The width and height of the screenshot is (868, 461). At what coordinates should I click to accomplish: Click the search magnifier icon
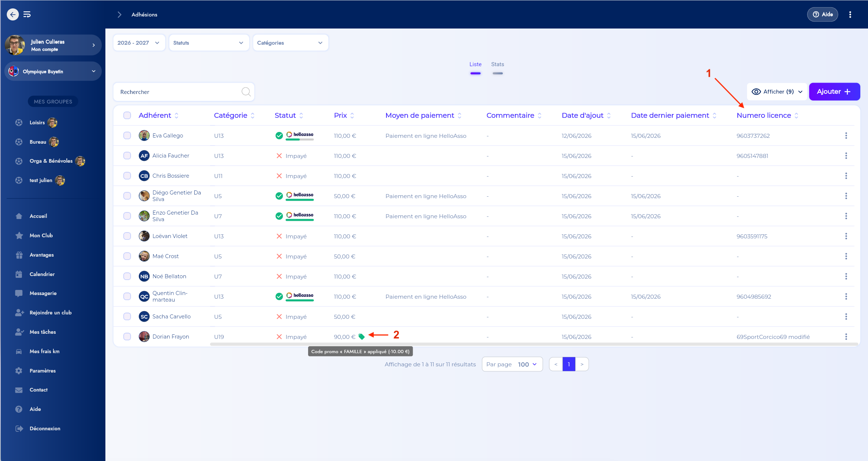pyautogui.click(x=246, y=92)
